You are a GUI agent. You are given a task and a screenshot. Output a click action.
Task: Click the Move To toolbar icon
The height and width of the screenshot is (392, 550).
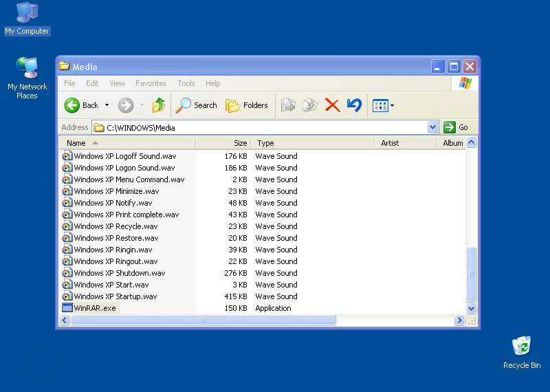pyautogui.click(x=288, y=105)
